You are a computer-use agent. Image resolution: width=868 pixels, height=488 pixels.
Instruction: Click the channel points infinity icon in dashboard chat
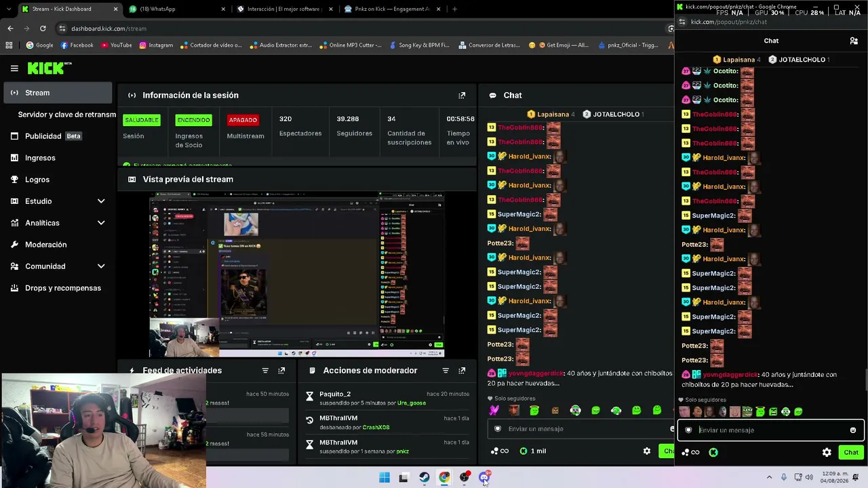point(500,451)
